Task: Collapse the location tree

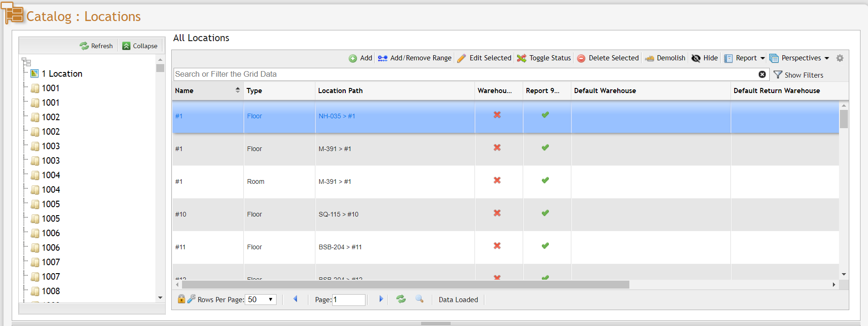Action: 140,46
